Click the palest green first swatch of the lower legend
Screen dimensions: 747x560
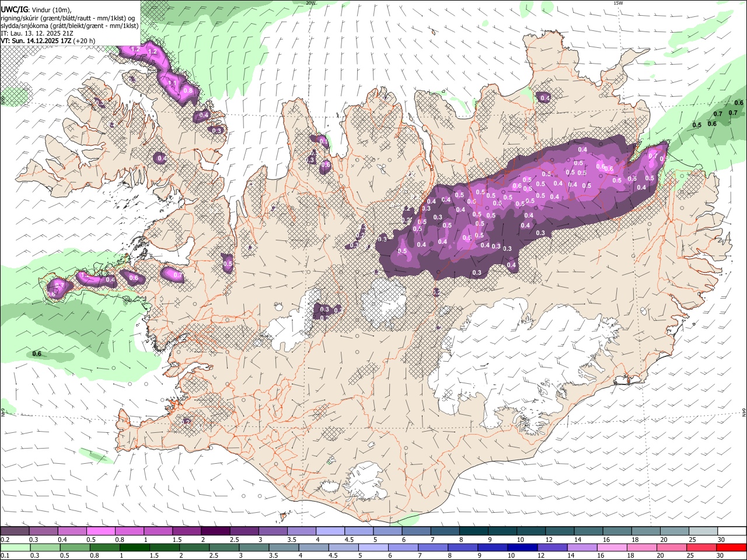15,547
